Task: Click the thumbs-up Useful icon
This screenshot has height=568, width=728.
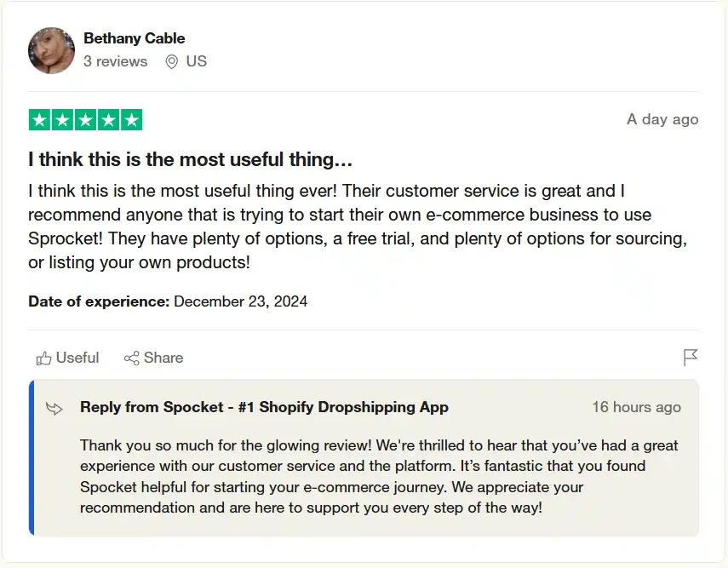Action: (45, 358)
